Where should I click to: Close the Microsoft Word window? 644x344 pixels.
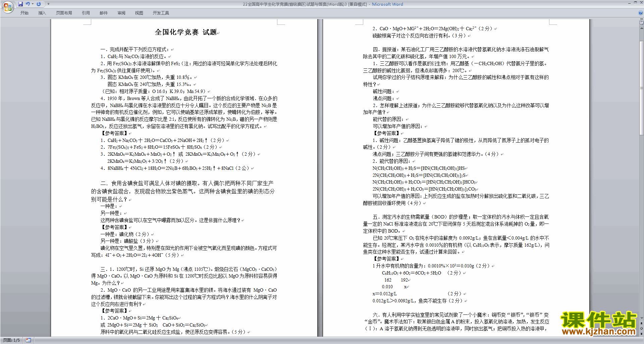(x=641, y=3)
